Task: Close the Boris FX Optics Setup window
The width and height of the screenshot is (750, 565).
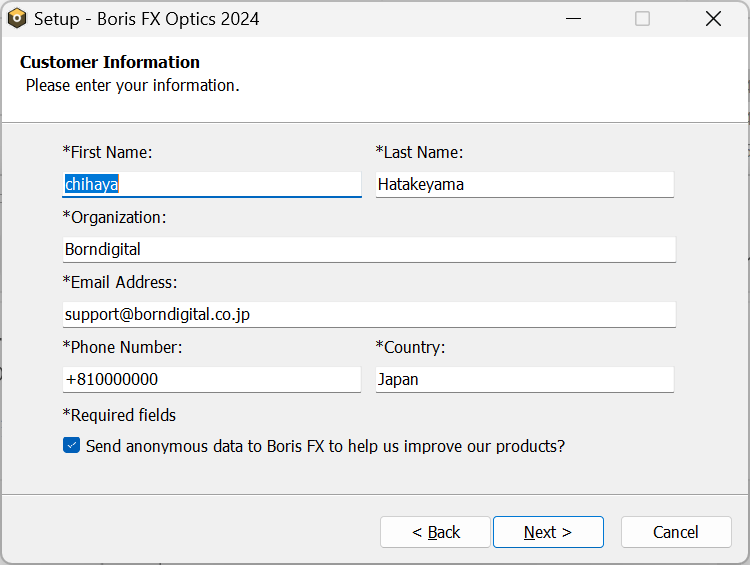Action: 713,19
